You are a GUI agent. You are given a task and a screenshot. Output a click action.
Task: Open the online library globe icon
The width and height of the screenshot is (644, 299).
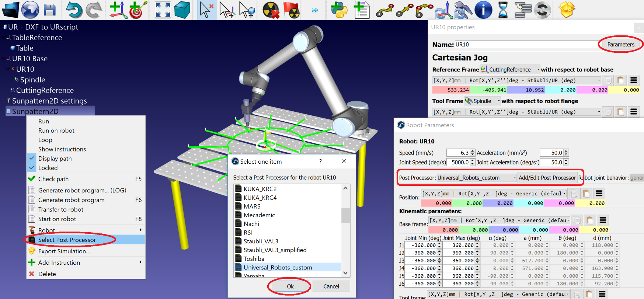(30, 10)
